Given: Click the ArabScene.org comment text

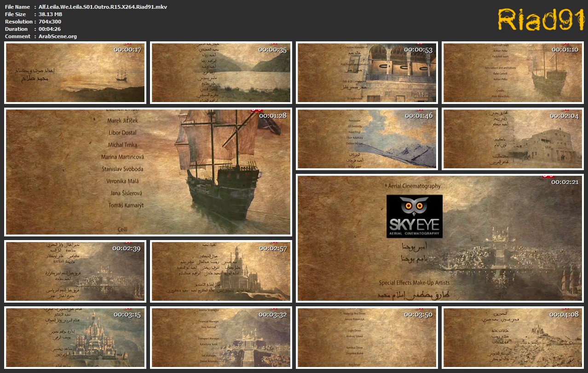Looking at the screenshot, I should pyautogui.click(x=58, y=36).
